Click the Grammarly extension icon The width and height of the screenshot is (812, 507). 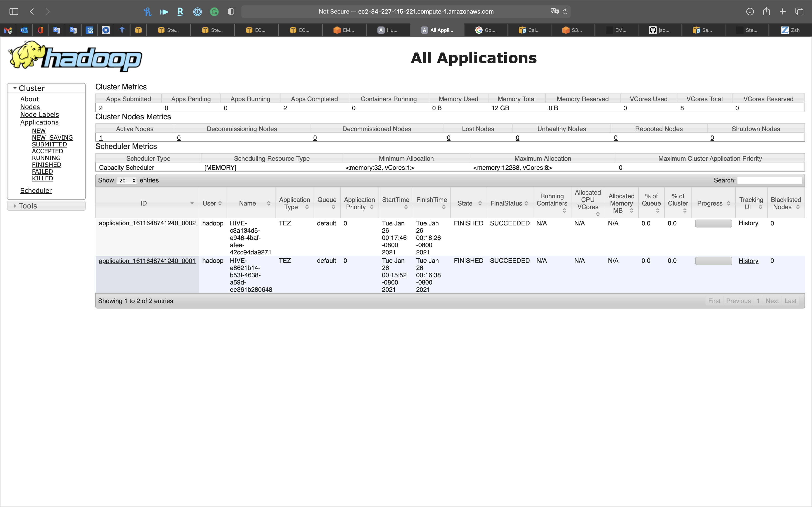point(214,12)
